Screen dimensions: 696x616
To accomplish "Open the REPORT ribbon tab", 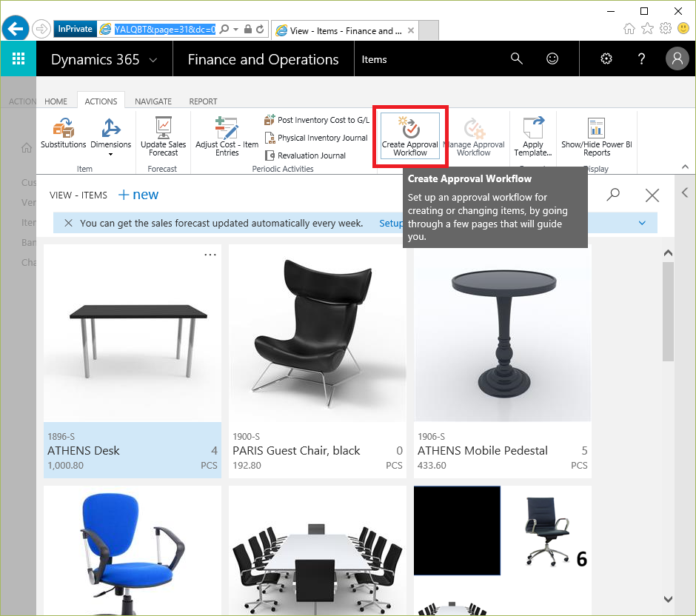I will coord(203,101).
